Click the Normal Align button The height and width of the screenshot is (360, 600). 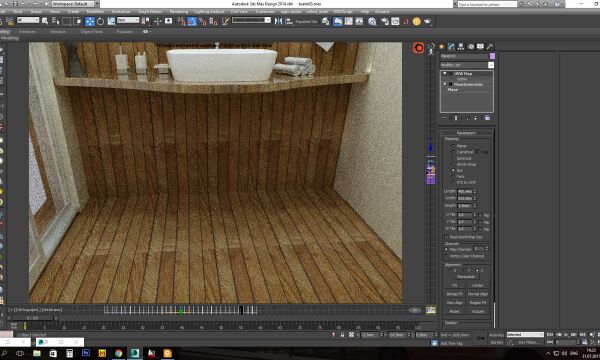478,294
